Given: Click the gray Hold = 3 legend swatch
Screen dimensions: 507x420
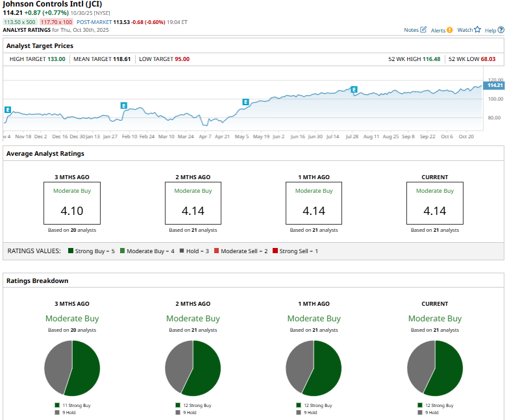Looking at the screenshot, I should tap(182, 251).
